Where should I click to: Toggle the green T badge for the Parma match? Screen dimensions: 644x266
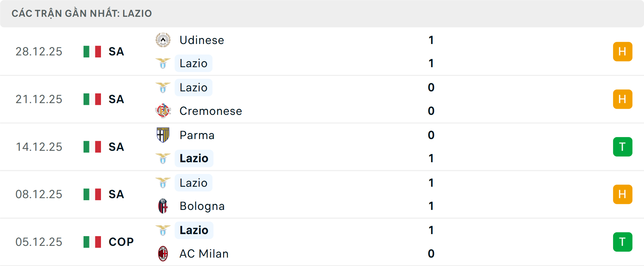coord(623,147)
